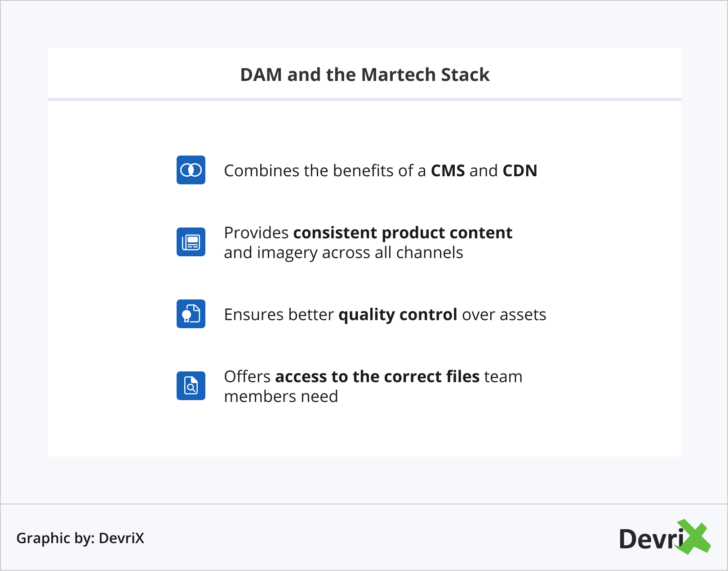This screenshot has height=571, width=728.
Task: Click the word 'Provides'
Action: point(256,233)
